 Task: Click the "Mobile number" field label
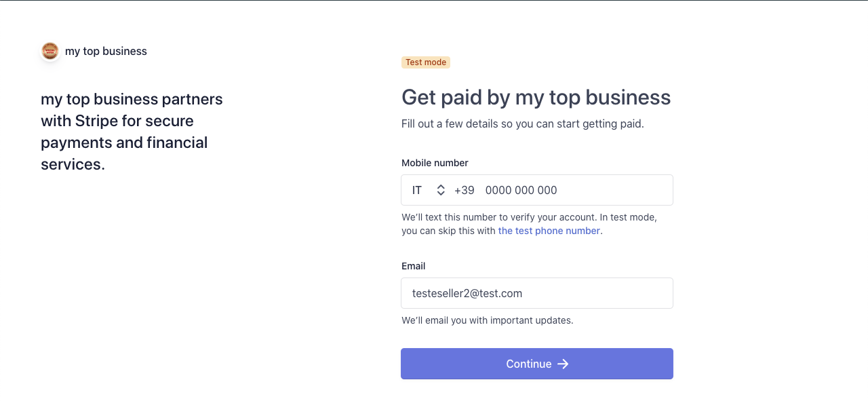click(435, 163)
